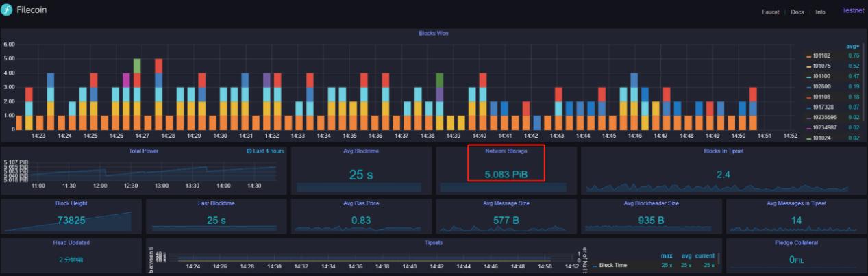The image size is (868, 276).
Task: Click the 73825 block height value
Action: point(71,220)
